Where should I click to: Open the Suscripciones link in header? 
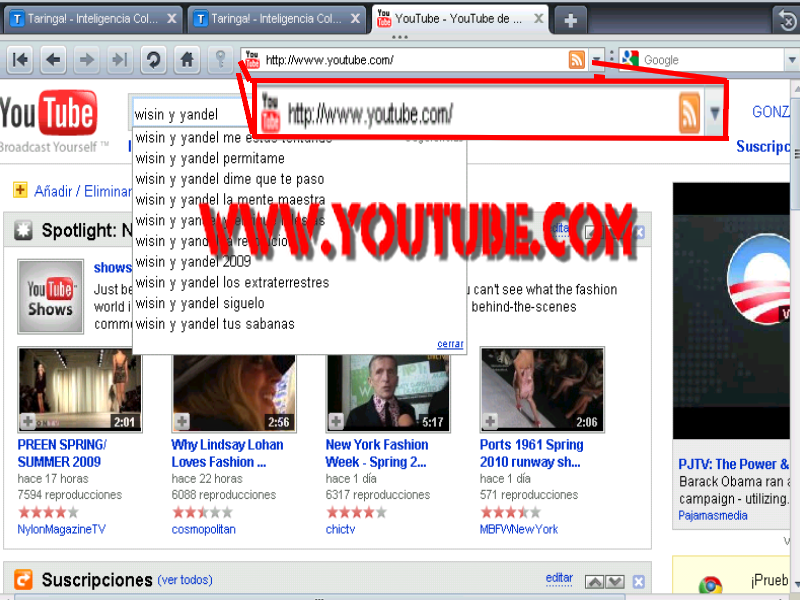click(763, 147)
